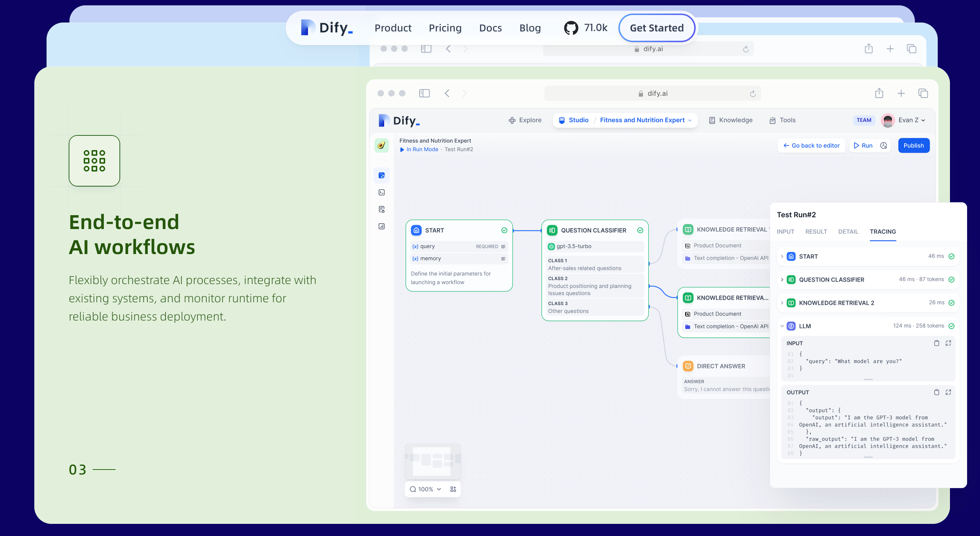Collapse the LLM trace row

[x=782, y=326]
